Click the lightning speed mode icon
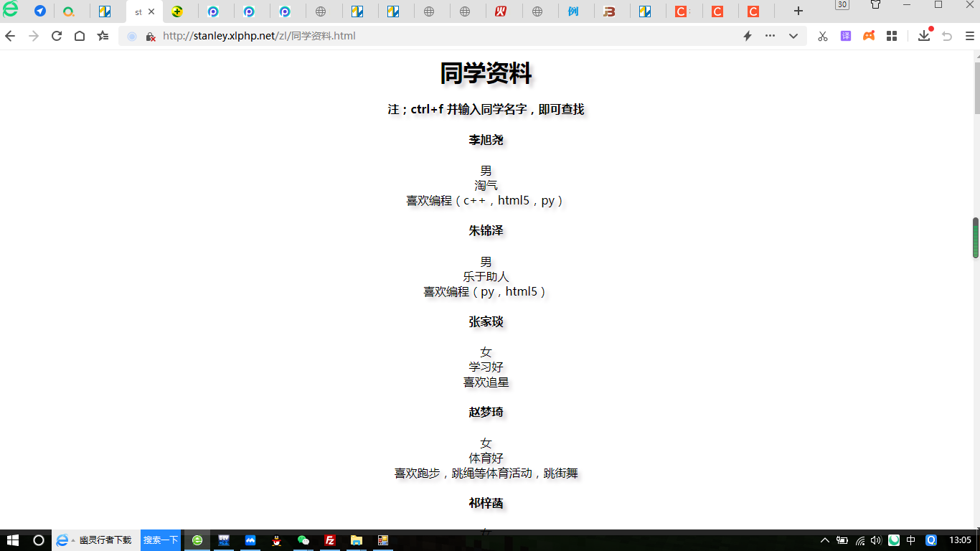The height and width of the screenshot is (551, 980). point(747,36)
